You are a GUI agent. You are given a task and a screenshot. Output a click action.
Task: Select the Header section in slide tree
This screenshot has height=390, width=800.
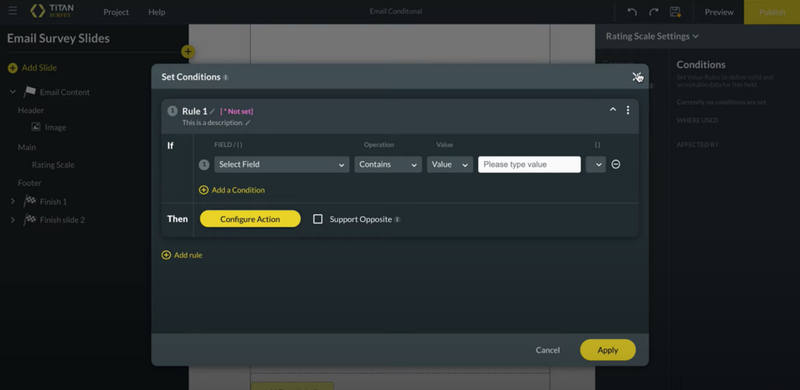pos(31,110)
